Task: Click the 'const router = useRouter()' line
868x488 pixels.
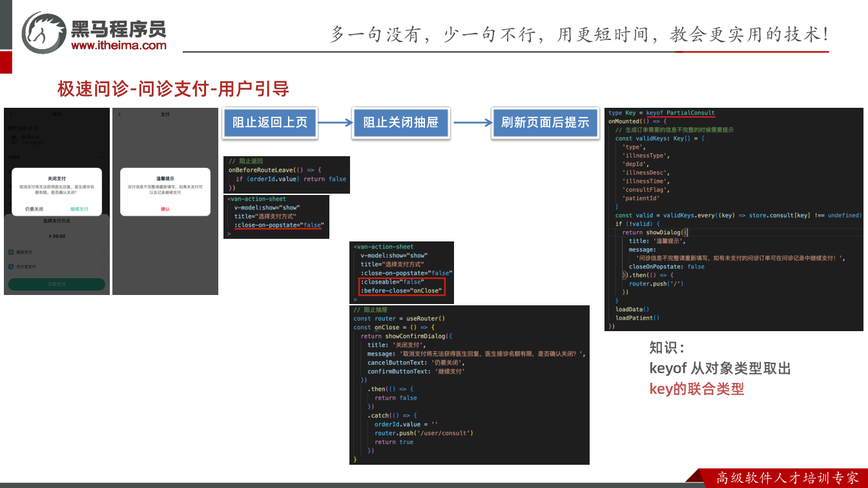Action: coord(399,319)
